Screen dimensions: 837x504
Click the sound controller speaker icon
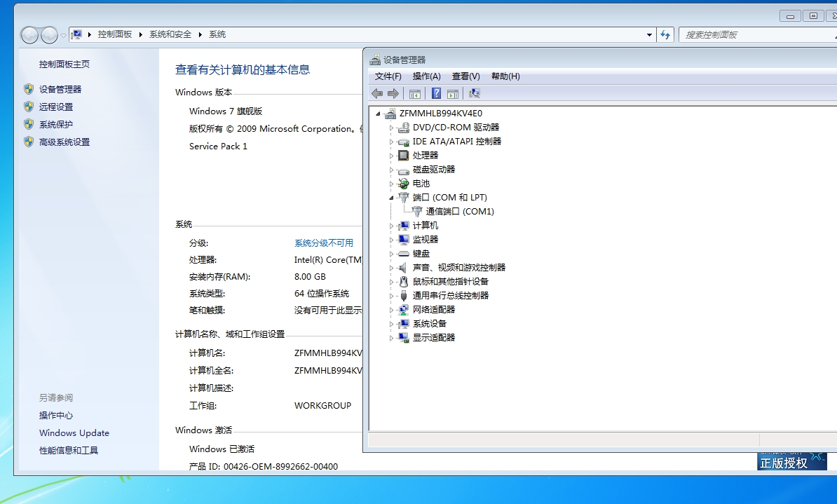click(x=403, y=268)
